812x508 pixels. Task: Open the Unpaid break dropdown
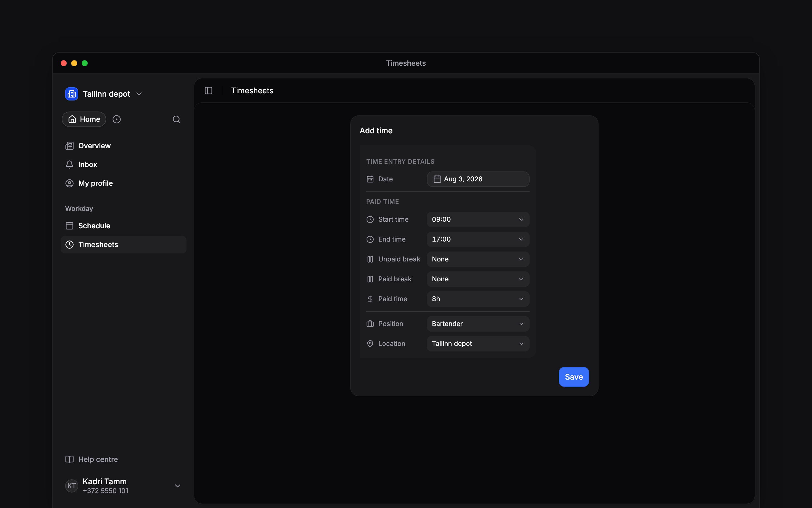(x=478, y=259)
